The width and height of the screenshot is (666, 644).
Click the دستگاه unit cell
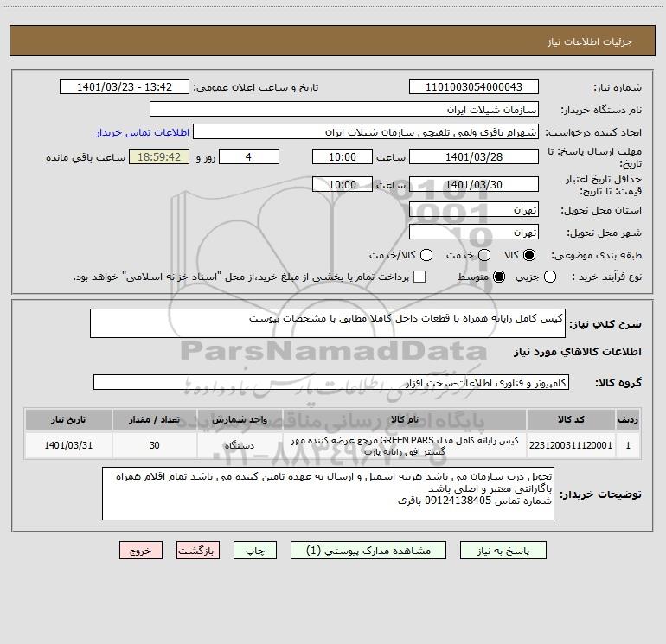239,445
